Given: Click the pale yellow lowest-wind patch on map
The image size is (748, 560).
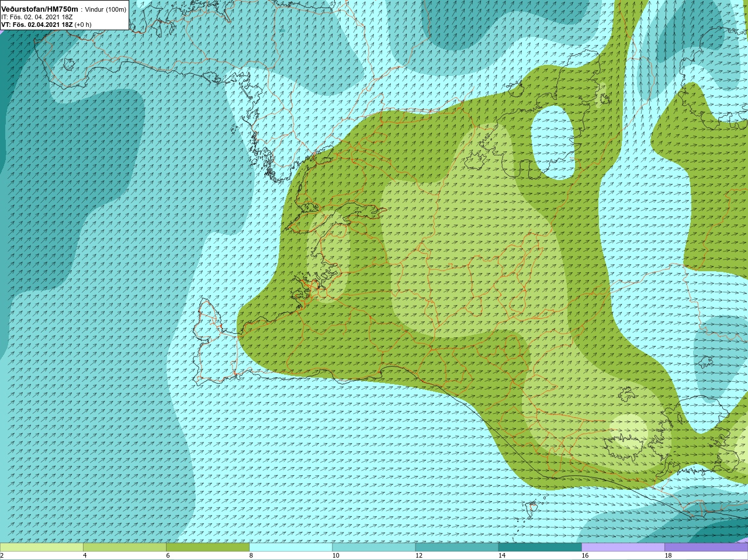Looking at the screenshot, I should pos(629,430).
